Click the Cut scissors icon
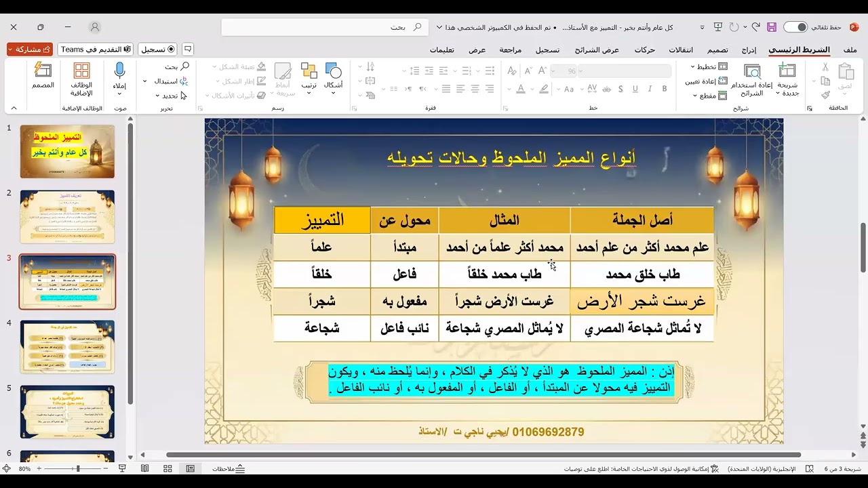 (x=825, y=67)
